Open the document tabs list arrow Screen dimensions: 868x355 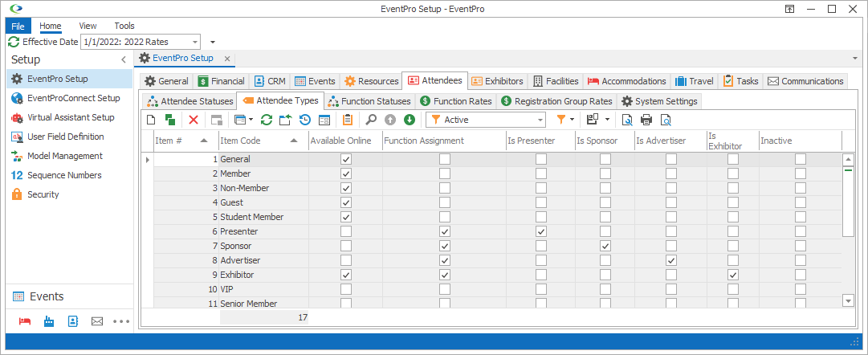[x=857, y=58]
